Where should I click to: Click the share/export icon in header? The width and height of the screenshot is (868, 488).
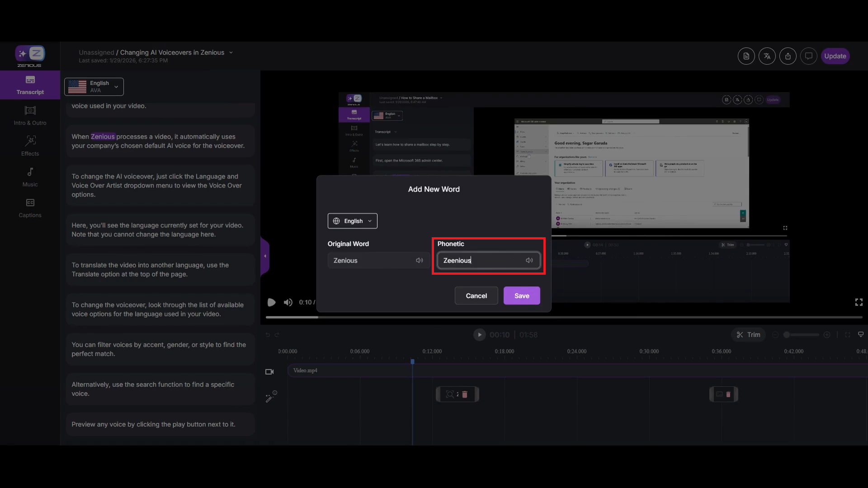click(788, 56)
